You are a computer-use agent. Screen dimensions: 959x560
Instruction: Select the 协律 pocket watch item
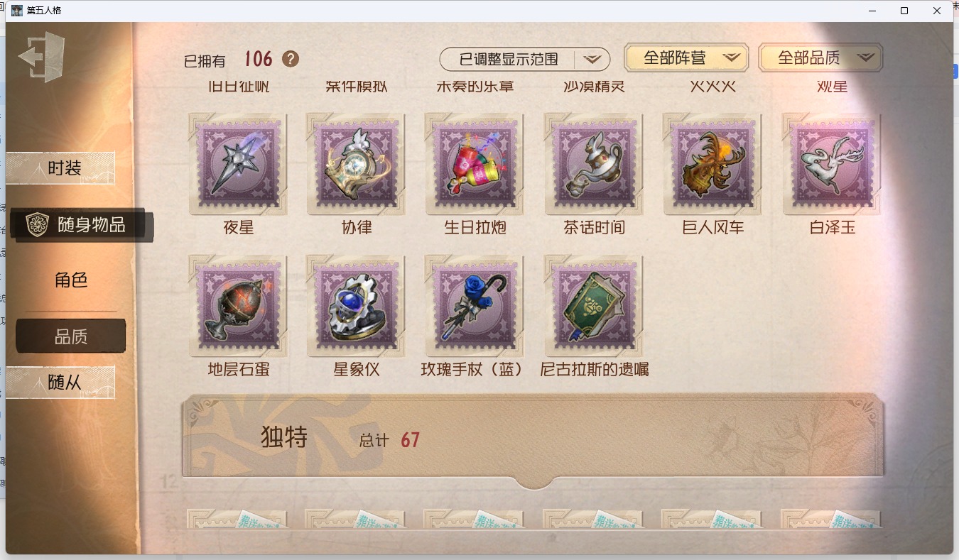coord(357,164)
